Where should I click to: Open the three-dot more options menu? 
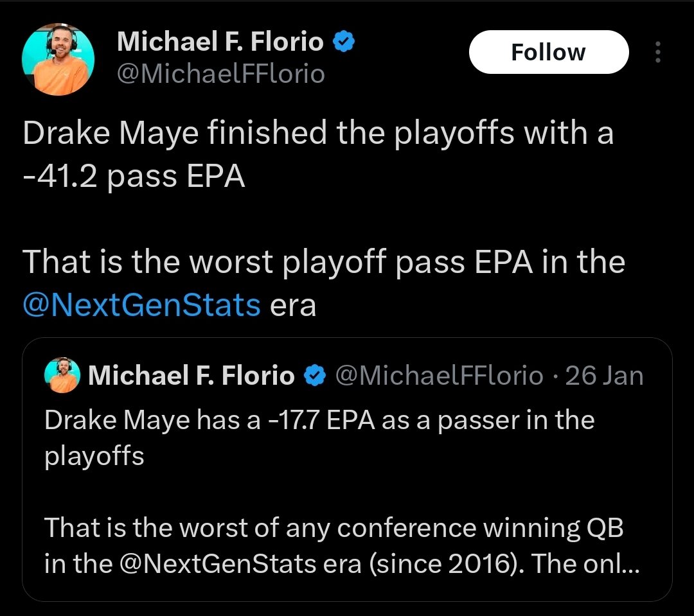[657, 52]
